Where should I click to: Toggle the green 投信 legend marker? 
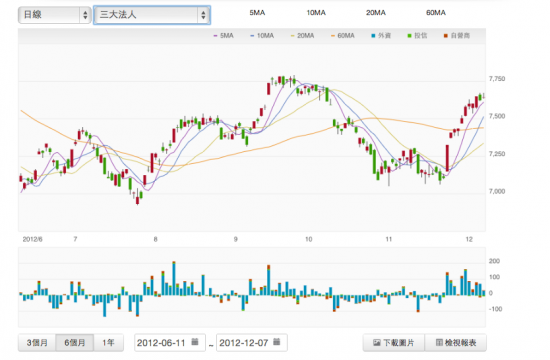(x=409, y=35)
